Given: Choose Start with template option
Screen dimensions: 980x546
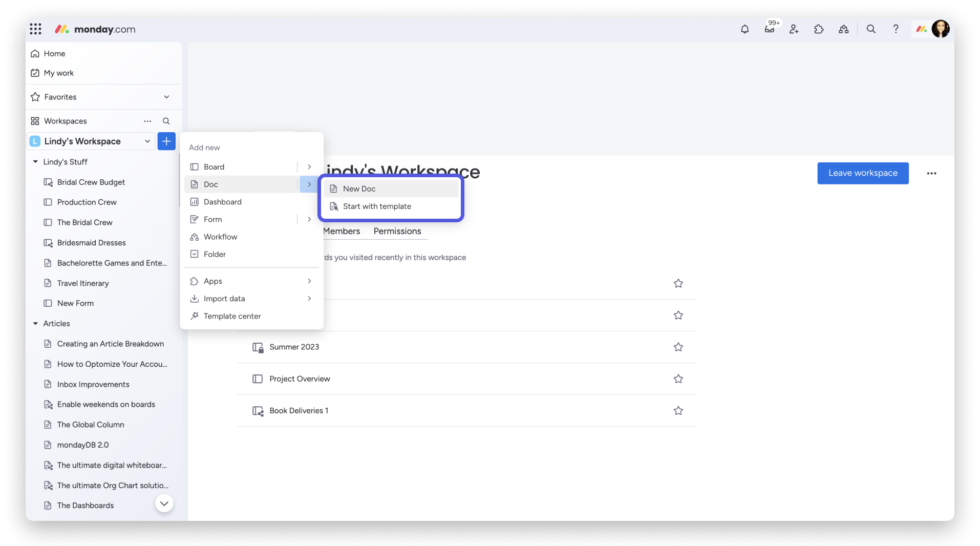Looking at the screenshot, I should pyautogui.click(x=391, y=206).
